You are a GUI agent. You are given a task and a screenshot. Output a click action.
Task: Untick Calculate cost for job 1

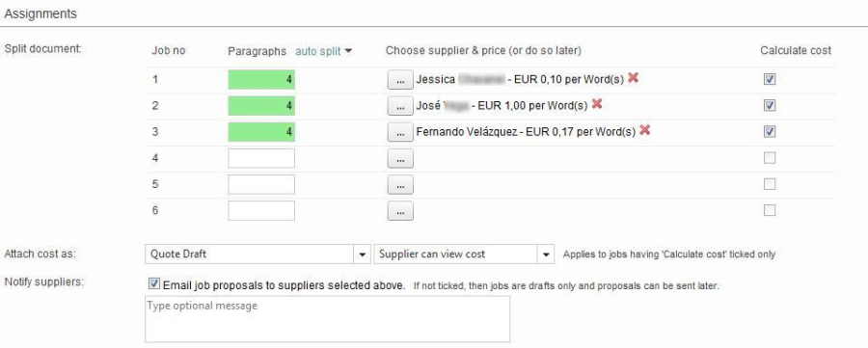(x=770, y=80)
